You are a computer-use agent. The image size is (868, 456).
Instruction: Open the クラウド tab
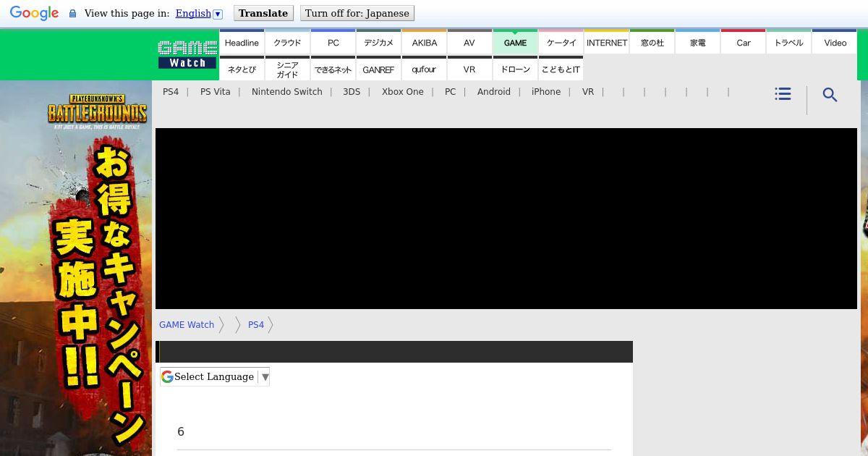tap(287, 41)
